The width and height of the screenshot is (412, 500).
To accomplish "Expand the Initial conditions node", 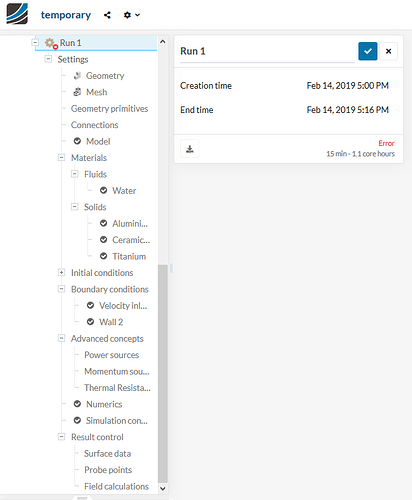I will [61, 273].
